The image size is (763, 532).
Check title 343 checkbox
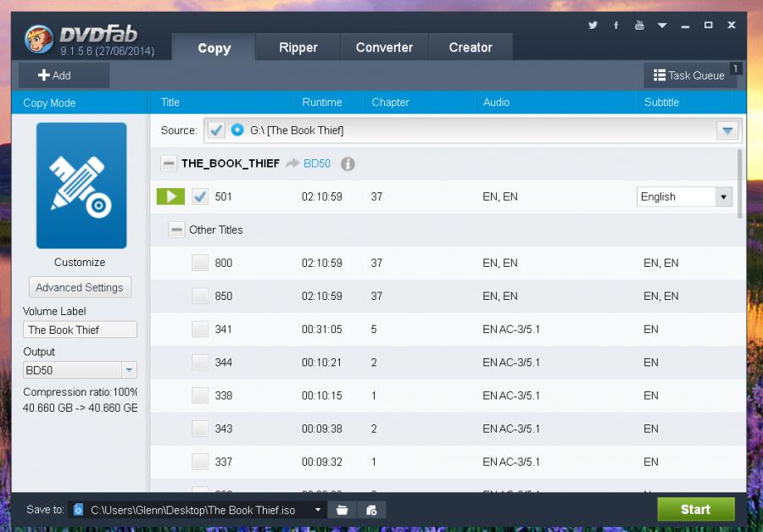point(200,429)
